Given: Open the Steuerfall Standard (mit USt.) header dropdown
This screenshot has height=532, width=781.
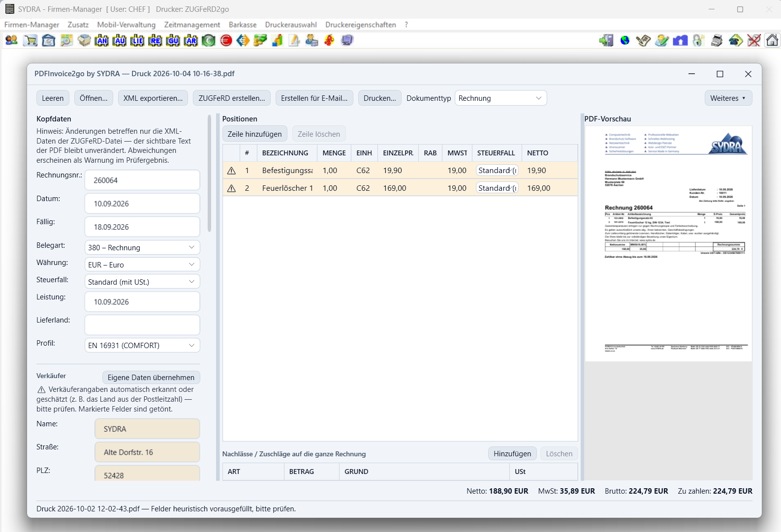Looking at the screenshot, I should 142,282.
